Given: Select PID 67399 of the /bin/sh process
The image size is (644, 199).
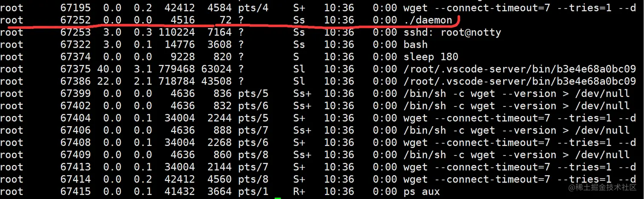Looking at the screenshot, I should [x=75, y=94].
